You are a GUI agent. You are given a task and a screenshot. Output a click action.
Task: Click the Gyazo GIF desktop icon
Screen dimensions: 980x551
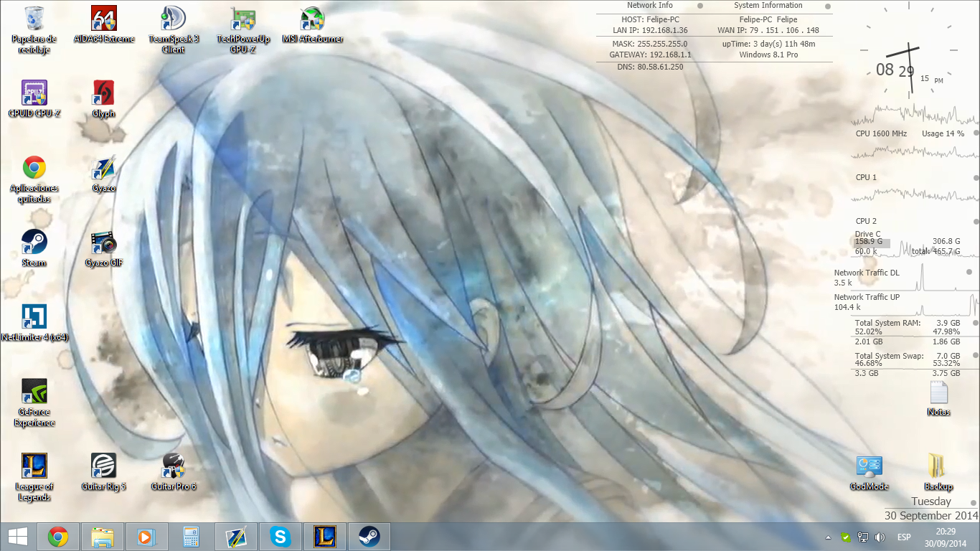(104, 248)
